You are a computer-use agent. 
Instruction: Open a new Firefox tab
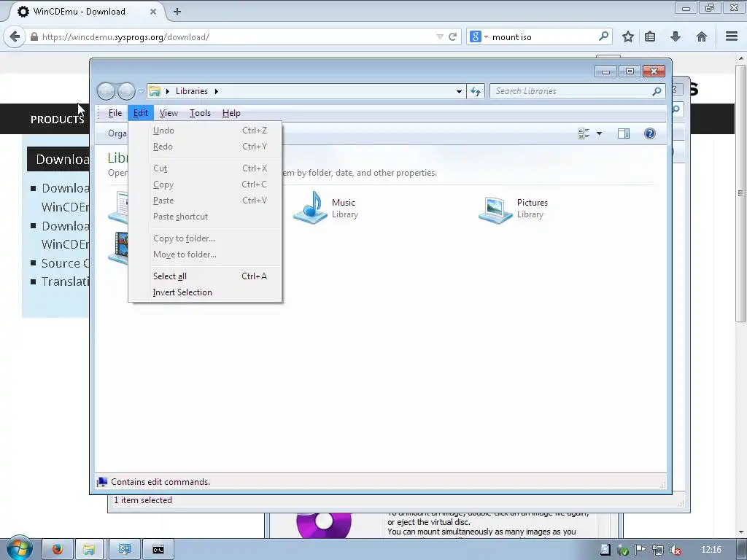pyautogui.click(x=177, y=12)
